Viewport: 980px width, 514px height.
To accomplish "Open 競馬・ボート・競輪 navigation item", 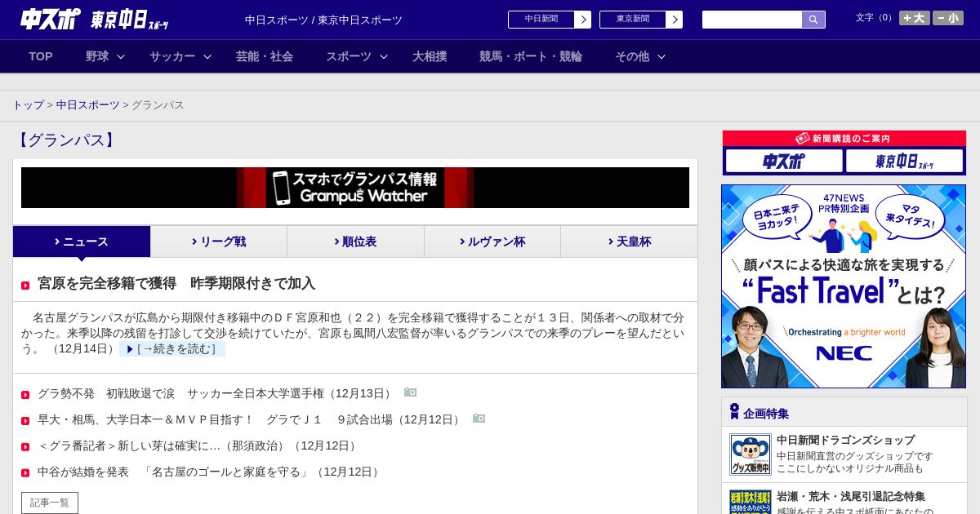I will tap(531, 56).
